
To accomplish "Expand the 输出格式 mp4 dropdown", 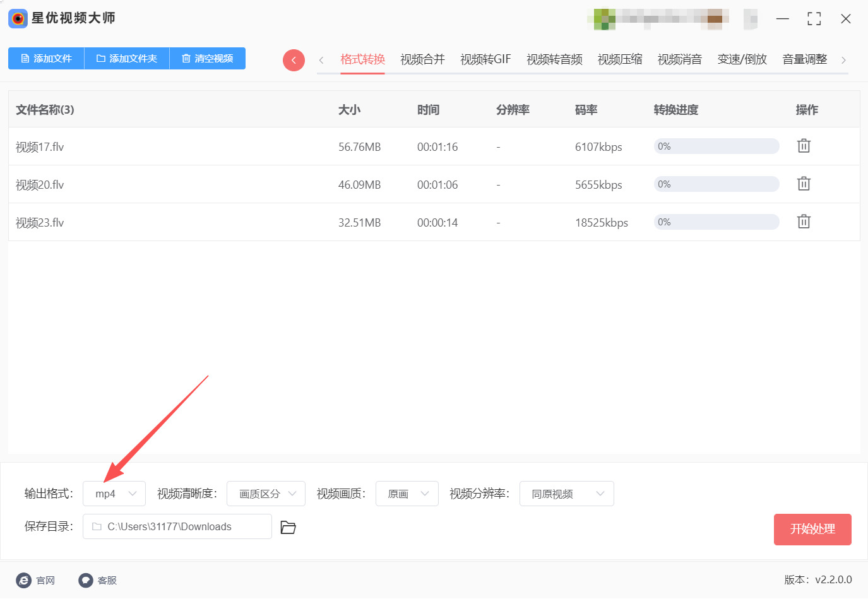I will [x=114, y=494].
